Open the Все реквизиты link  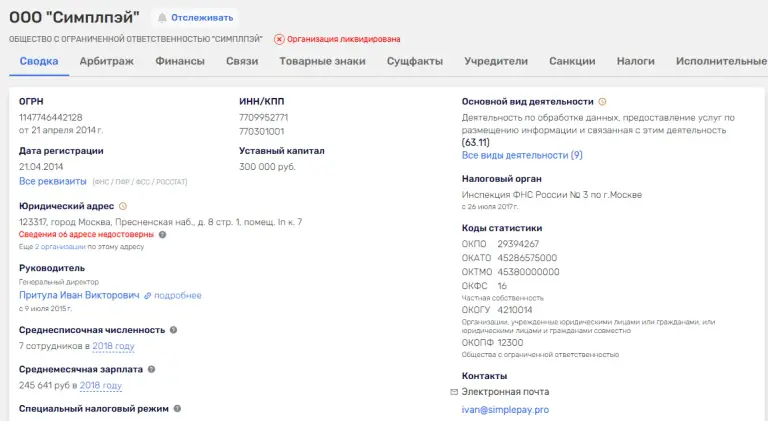point(52,181)
